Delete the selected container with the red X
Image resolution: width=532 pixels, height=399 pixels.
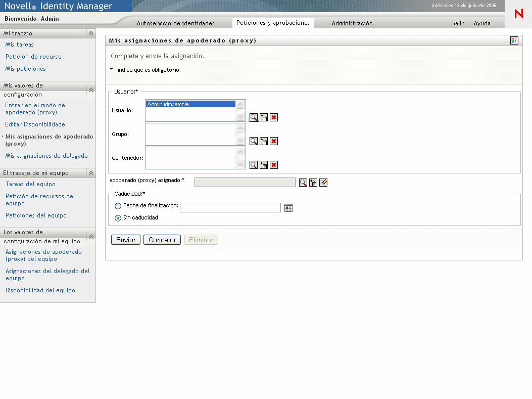pos(274,165)
